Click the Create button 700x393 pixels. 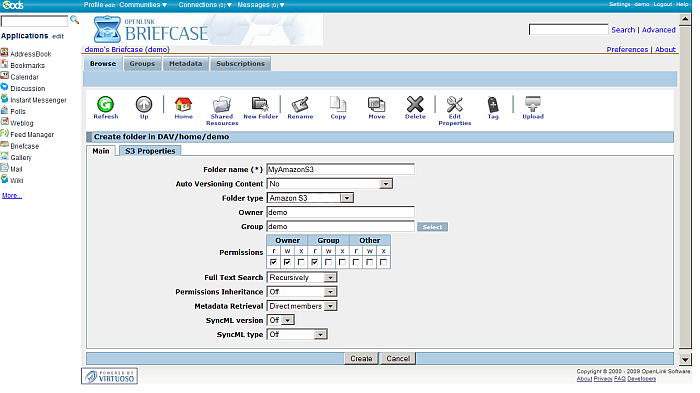[x=361, y=358]
